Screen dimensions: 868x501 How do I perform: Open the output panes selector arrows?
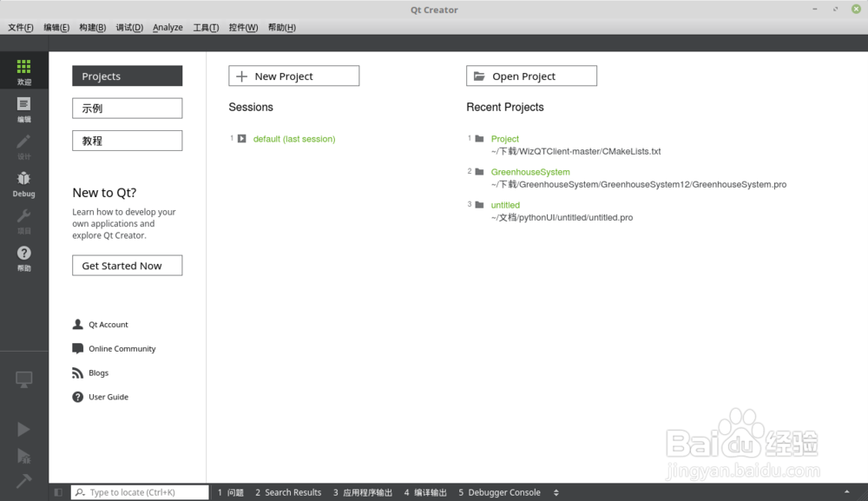556,492
